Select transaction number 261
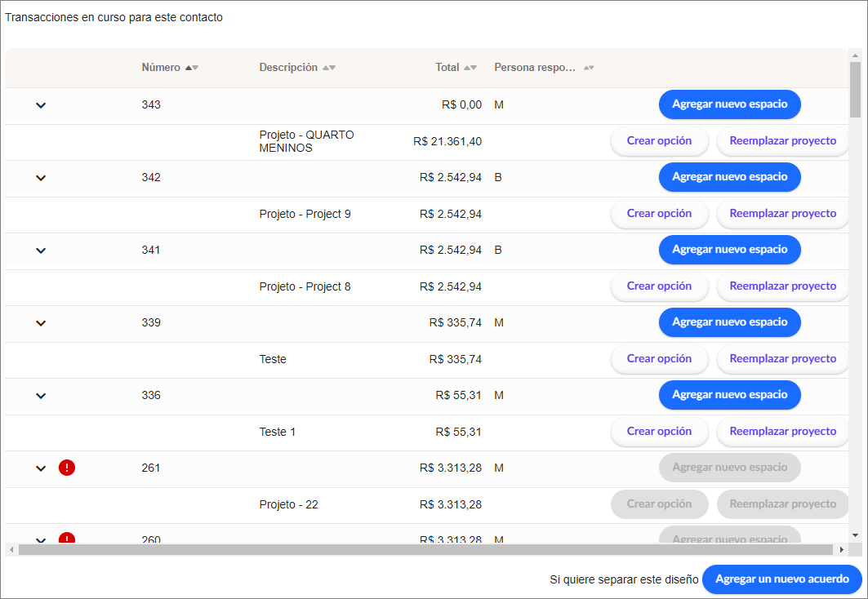 151,468
